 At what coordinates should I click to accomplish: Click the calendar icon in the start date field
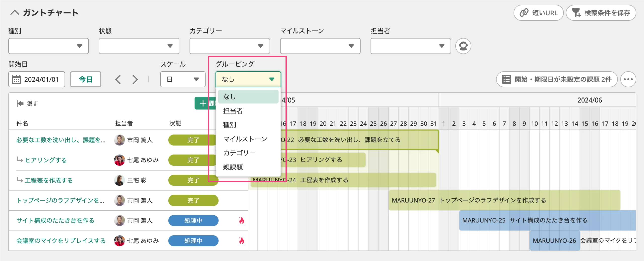[x=16, y=80]
